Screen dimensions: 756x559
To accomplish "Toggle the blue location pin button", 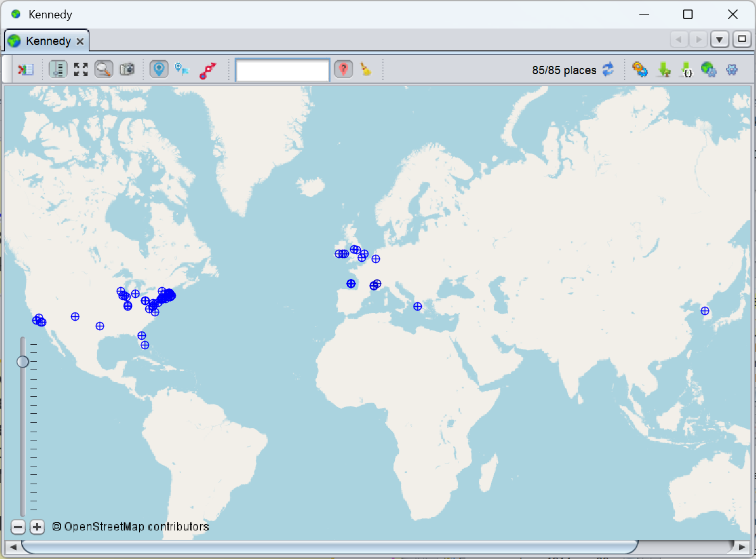I will (x=159, y=70).
